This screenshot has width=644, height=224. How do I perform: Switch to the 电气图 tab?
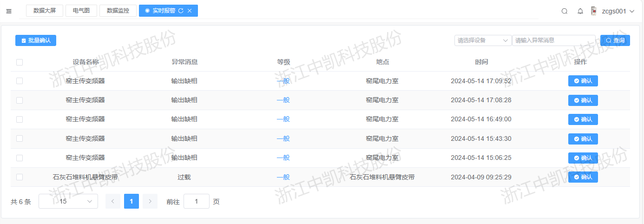(x=81, y=11)
